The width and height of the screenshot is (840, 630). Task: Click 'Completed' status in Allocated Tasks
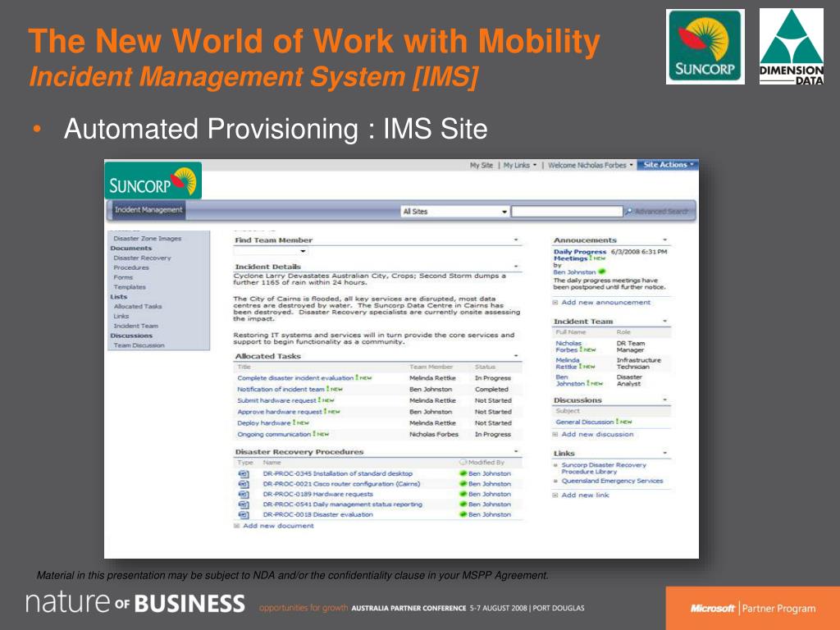491,390
